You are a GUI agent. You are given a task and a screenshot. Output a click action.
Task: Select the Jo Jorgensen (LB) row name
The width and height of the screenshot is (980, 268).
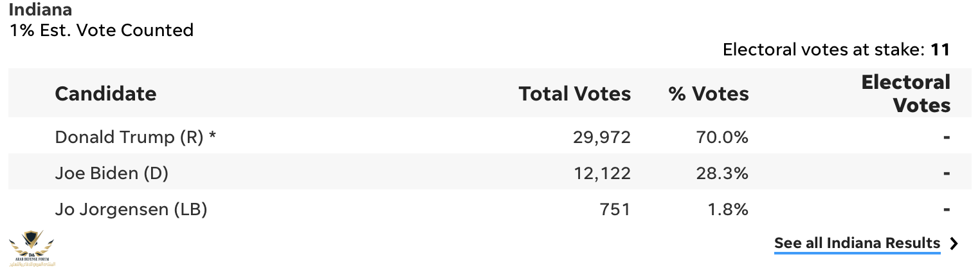pyautogui.click(x=131, y=209)
